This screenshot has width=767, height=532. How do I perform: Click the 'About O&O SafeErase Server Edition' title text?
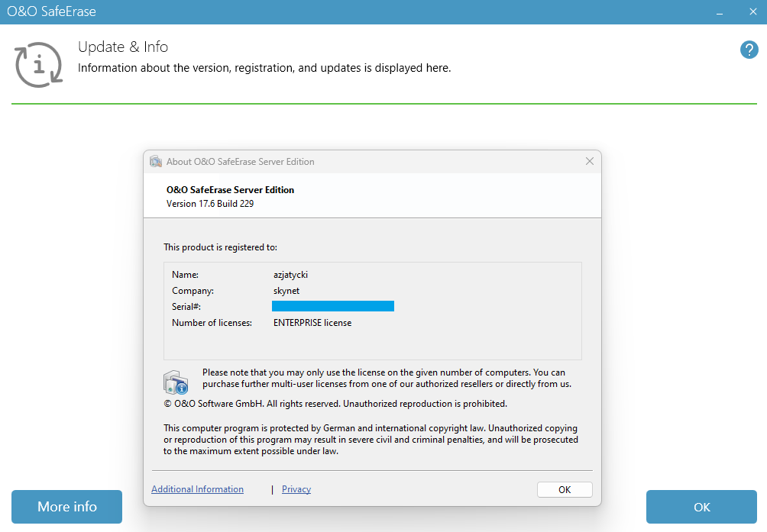(240, 162)
